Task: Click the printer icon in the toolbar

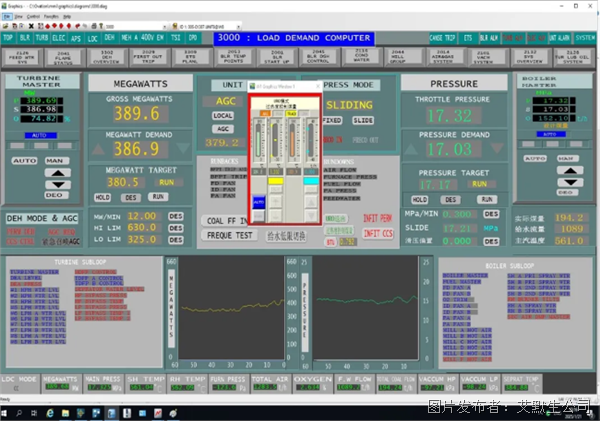Action: (x=94, y=26)
